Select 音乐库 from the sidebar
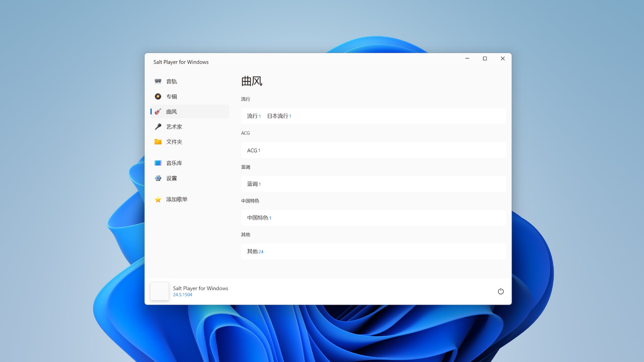Image resolution: width=644 pixels, height=362 pixels. coord(174,163)
